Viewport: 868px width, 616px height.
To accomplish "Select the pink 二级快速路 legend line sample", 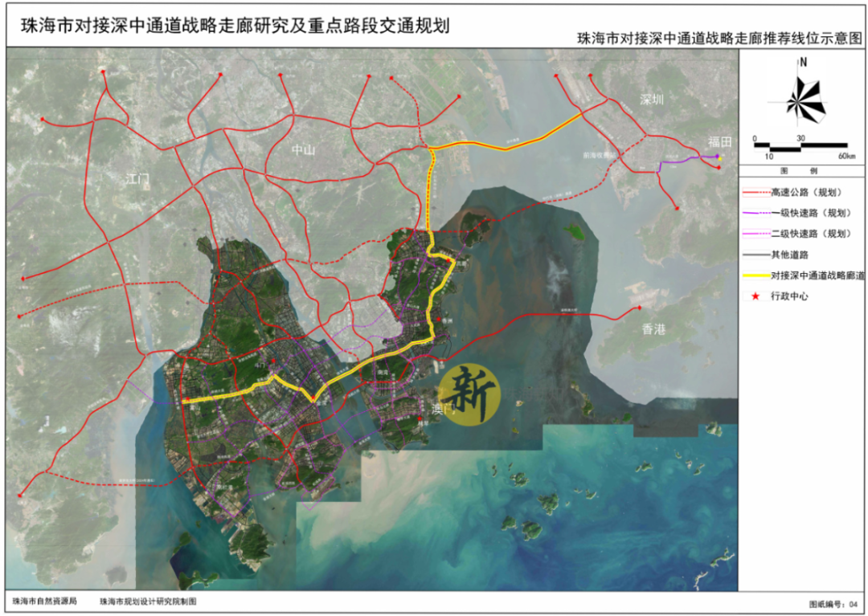I will (757, 234).
